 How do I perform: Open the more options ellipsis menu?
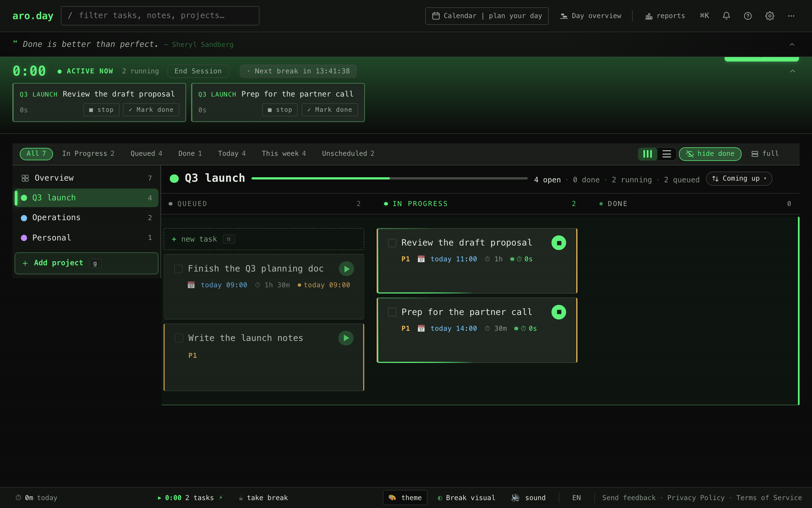tap(791, 16)
